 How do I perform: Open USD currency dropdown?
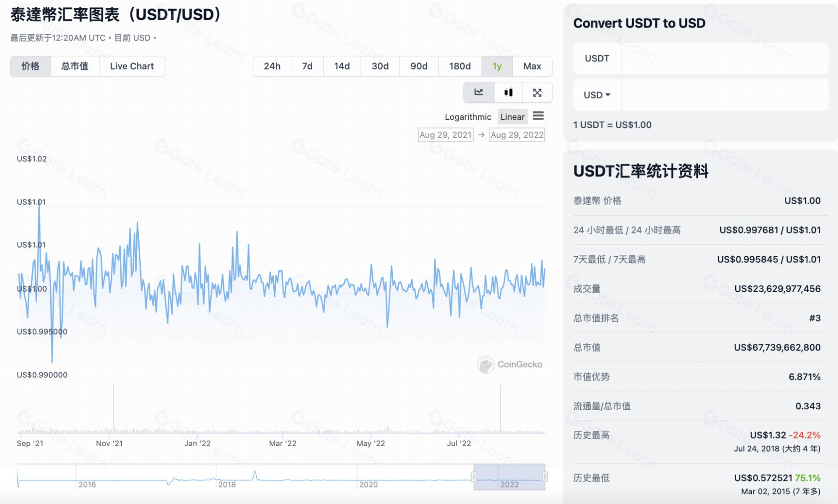coord(597,95)
